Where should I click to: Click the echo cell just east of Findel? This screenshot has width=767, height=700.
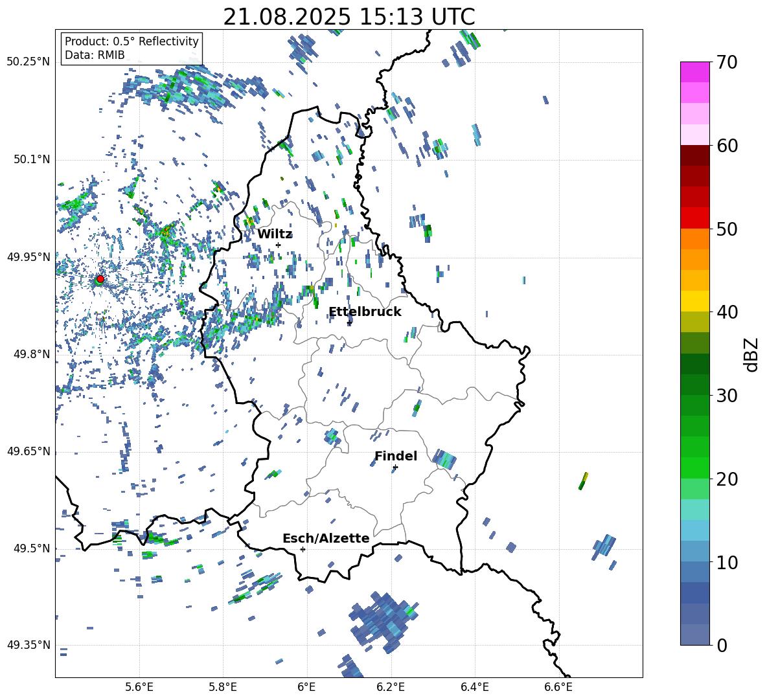pos(444,460)
